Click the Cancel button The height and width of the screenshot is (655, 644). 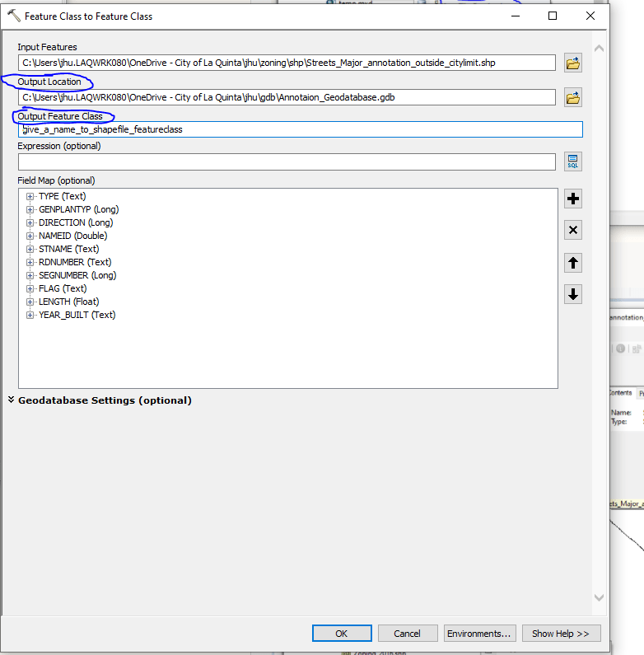tap(407, 634)
